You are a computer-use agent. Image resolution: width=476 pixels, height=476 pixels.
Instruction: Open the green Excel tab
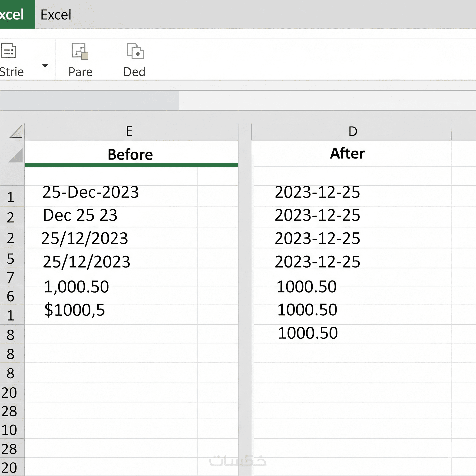[15, 14]
